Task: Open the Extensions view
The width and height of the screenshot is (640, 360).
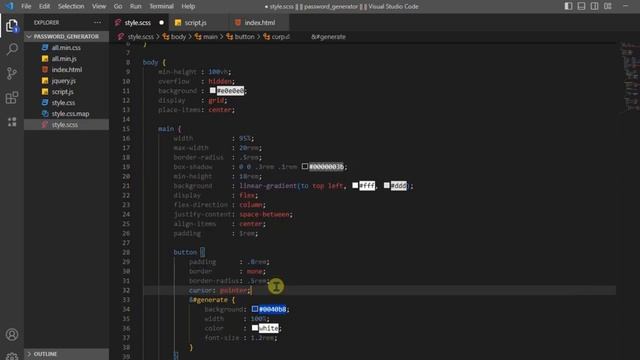Action: coord(12,98)
